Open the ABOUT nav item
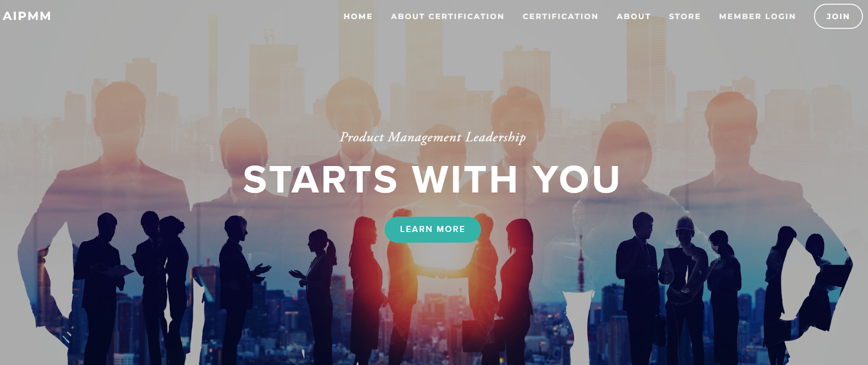Image resolution: width=868 pixels, height=365 pixels. [x=634, y=16]
